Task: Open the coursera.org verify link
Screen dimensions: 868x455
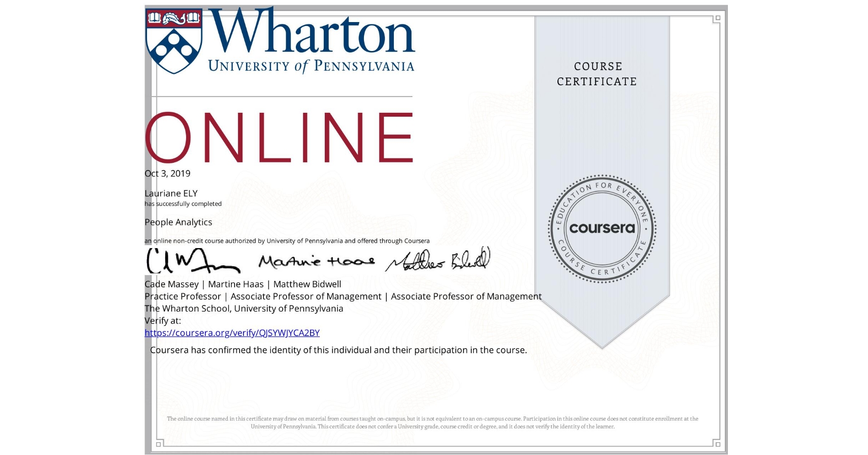Action: 232,333
